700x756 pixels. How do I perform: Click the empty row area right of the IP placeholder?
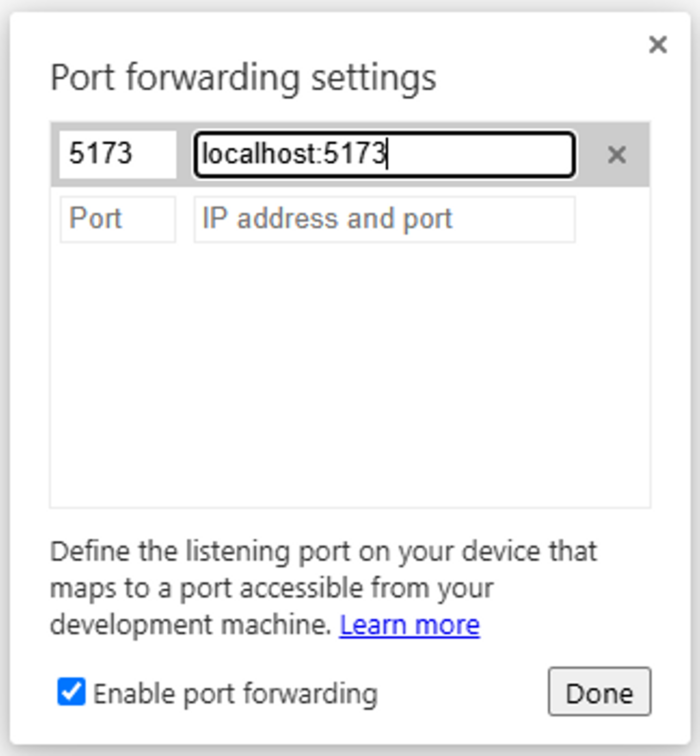pos(612,219)
